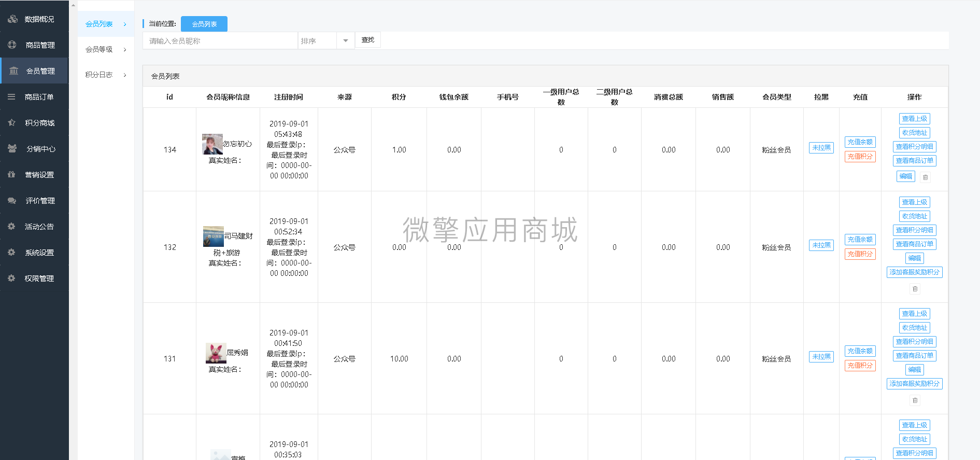Focus the 请输入会员昵称 search field
The height and width of the screenshot is (460, 980).
(220, 40)
